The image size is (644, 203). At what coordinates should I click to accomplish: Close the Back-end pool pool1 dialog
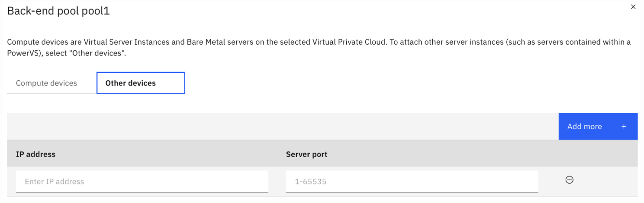(633, 7)
